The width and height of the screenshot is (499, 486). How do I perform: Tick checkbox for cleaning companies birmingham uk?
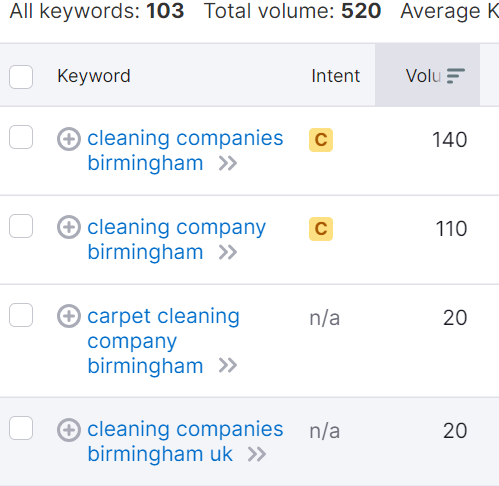point(21,428)
